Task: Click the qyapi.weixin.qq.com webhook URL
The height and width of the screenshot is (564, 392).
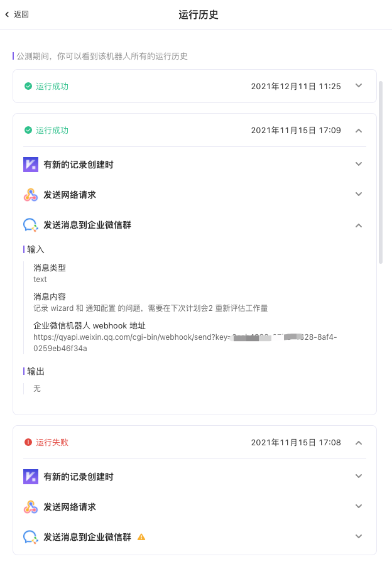Action: tap(185, 343)
